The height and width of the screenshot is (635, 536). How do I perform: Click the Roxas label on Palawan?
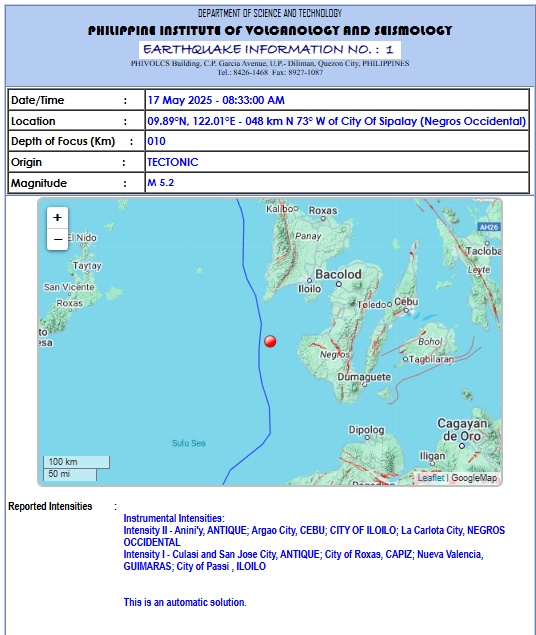point(70,303)
